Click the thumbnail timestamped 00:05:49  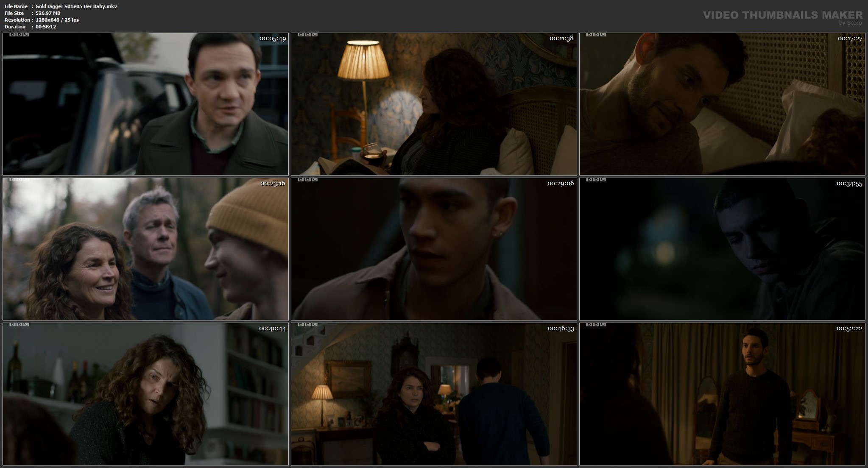[145, 104]
